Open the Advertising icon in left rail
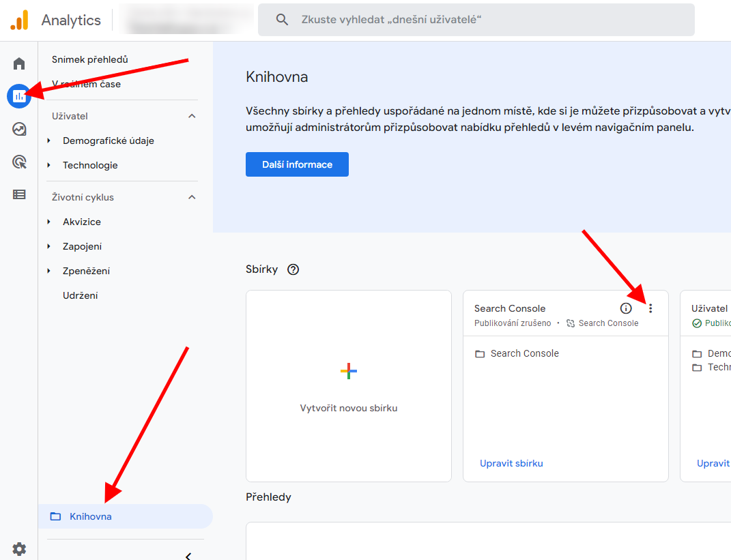Screen dimensions: 731x560 (19, 162)
